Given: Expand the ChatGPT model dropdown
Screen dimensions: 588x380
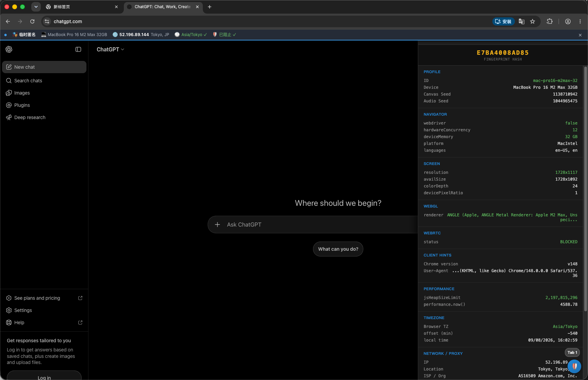Looking at the screenshot, I should pos(110,49).
